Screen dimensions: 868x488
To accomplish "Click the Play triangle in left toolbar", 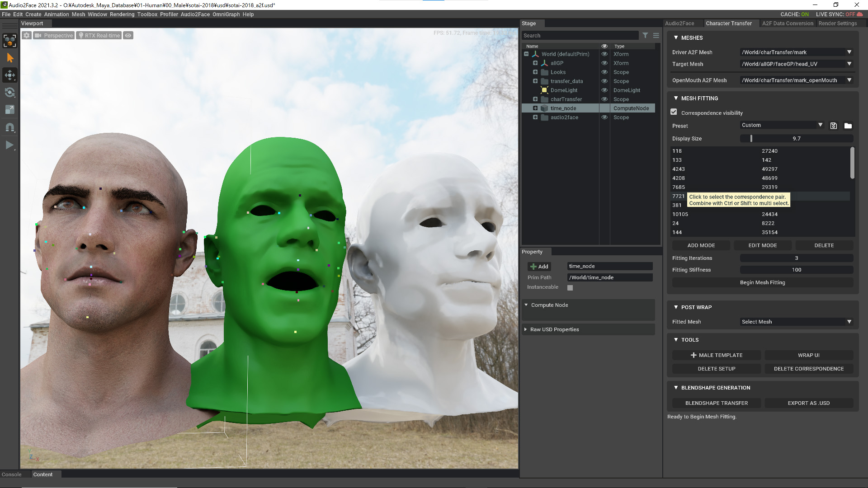I will pyautogui.click(x=9, y=145).
